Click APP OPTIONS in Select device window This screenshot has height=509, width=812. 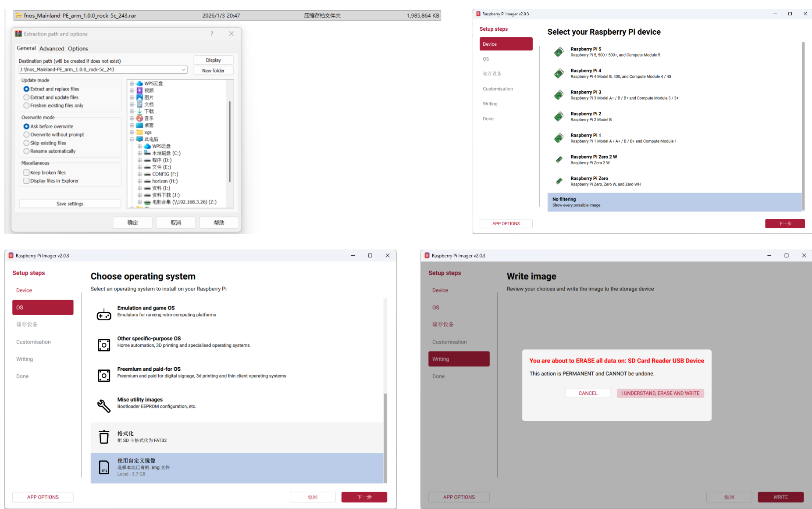click(506, 224)
